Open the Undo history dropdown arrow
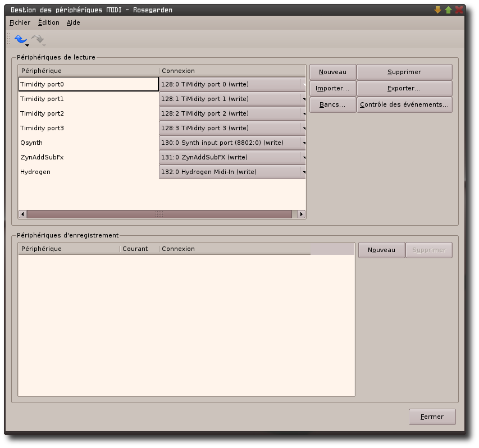Screen dimensions: 479x448 click(27, 45)
